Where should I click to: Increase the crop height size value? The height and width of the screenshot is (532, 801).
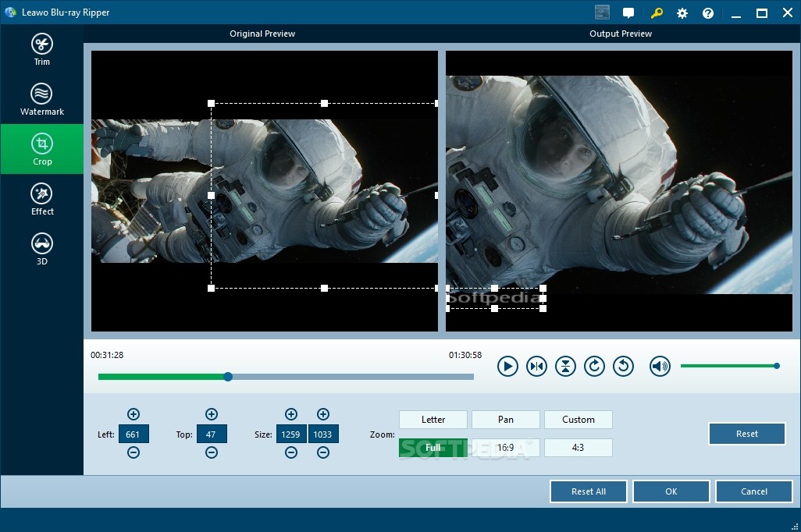pos(323,414)
